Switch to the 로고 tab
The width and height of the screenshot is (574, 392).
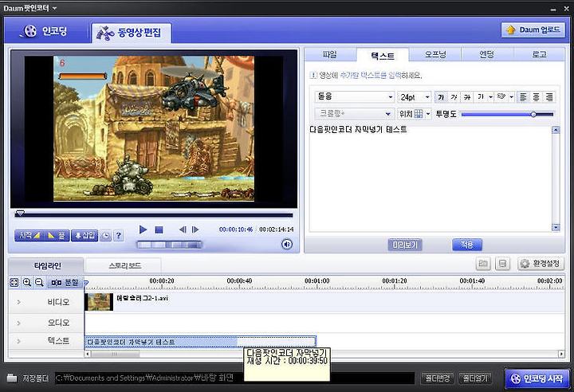click(x=539, y=54)
